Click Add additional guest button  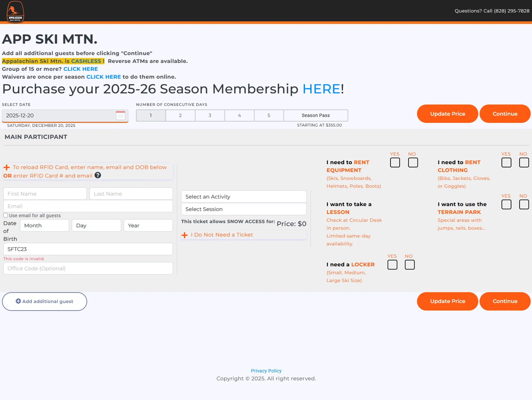[x=44, y=301]
